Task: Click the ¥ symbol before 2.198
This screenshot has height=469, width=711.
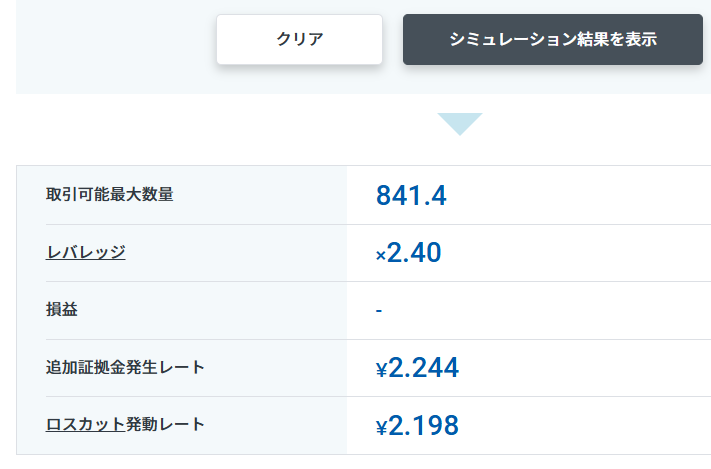Action: pyautogui.click(x=381, y=428)
